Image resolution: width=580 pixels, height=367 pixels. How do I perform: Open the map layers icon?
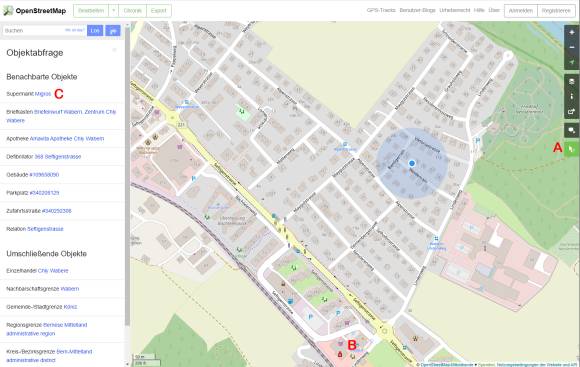coord(571,81)
